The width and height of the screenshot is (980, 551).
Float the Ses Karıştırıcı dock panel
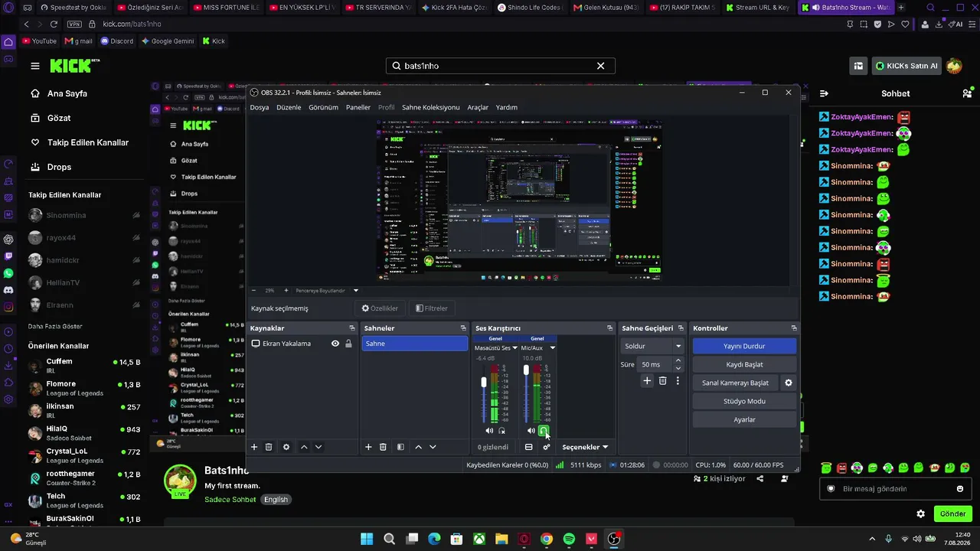(610, 328)
